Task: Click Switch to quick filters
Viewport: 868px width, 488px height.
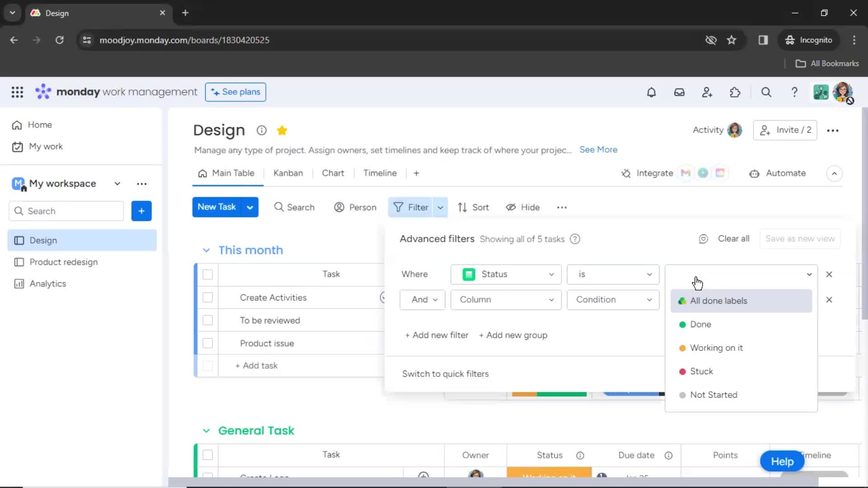Action: point(445,374)
